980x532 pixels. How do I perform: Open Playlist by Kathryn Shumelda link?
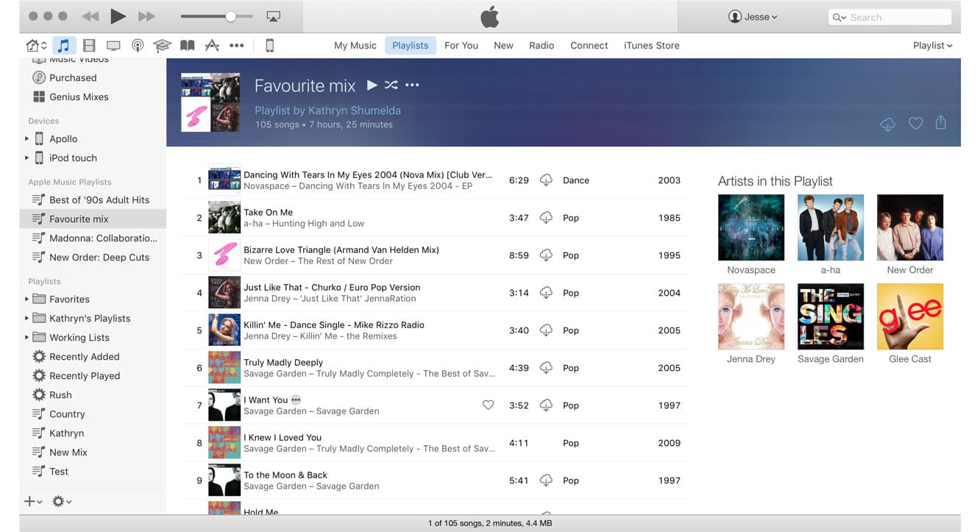(327, 110)
